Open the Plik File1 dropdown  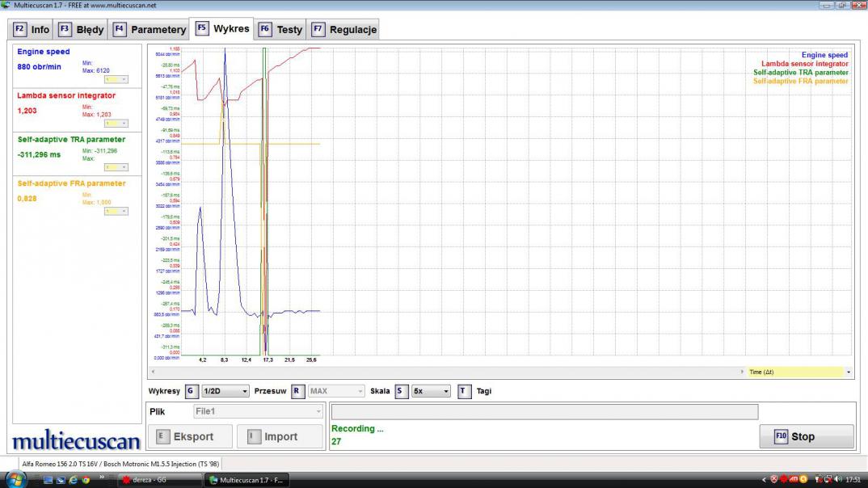coord(258,411)
